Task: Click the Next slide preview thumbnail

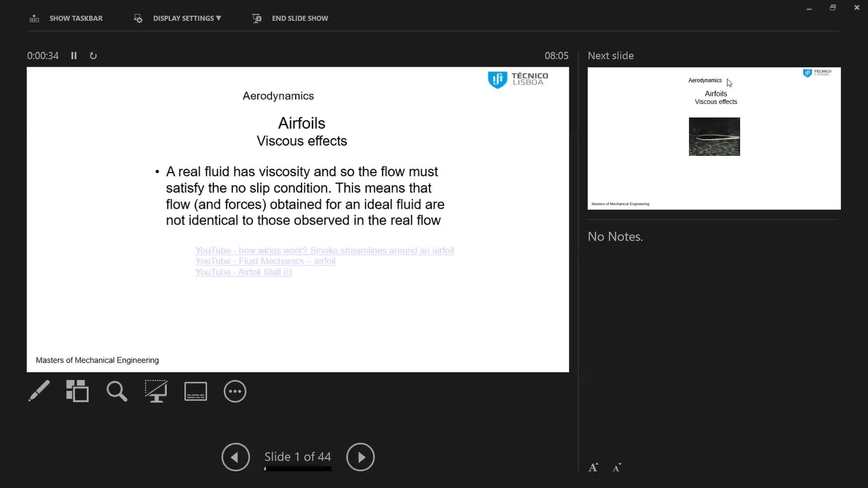Action: coord(714,138)
